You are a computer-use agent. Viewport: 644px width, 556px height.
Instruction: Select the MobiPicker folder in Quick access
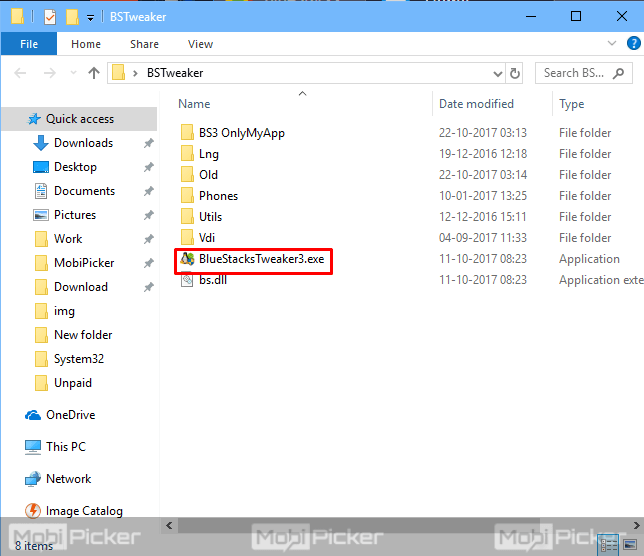pyautogui.click(x=74, y=263)
